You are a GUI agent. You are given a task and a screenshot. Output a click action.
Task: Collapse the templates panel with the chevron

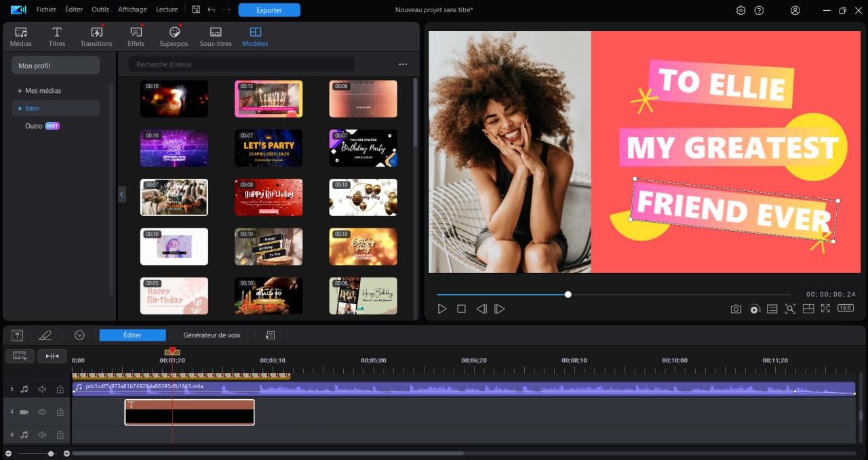click(x=121, y=194)
